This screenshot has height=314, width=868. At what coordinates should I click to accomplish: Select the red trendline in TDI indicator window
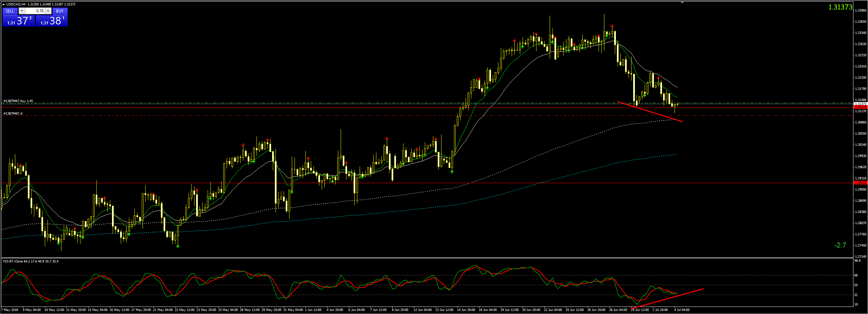pos(667,298)
